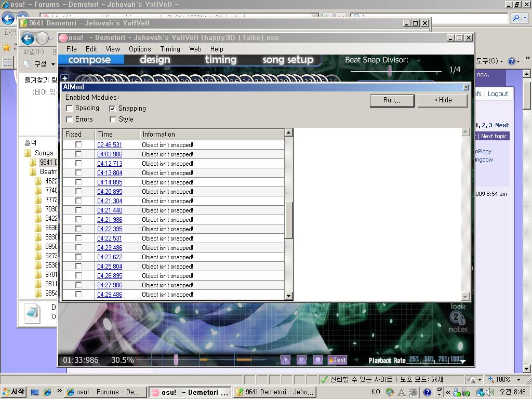Click the quick tabs grid icon in Internet Explorer
532x399 pixels.
7,62
